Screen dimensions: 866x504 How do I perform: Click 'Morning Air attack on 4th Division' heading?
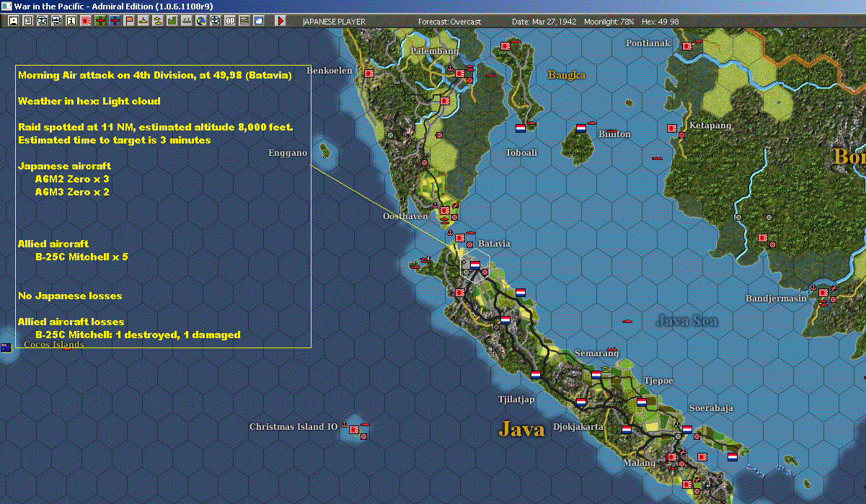tap(154, 75)
